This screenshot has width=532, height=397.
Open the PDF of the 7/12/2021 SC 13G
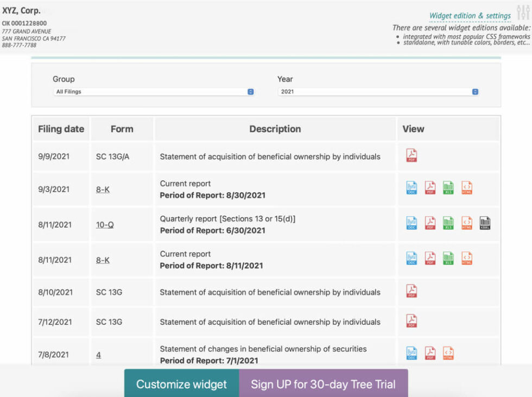[411, 321]
